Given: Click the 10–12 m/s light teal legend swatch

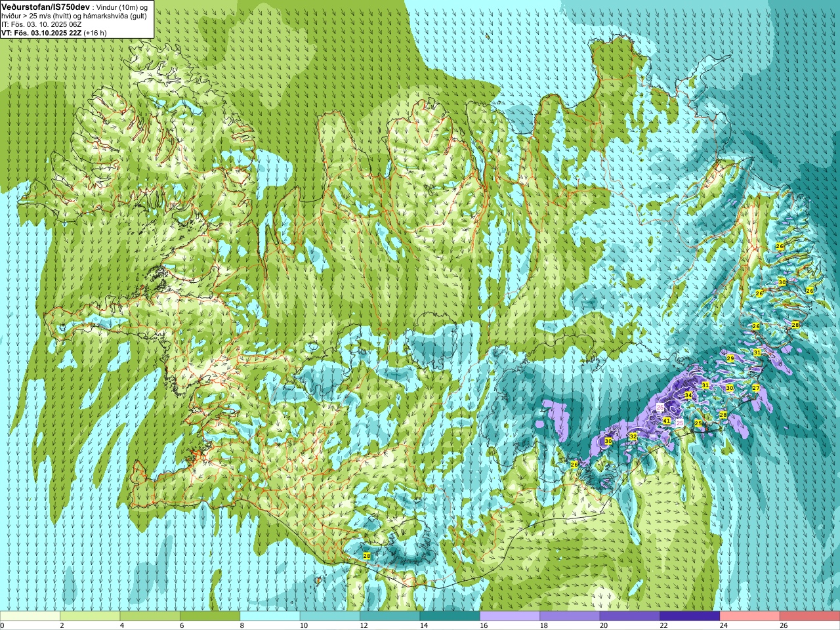Looking at the screenshot, I should [x=330, y=616].
